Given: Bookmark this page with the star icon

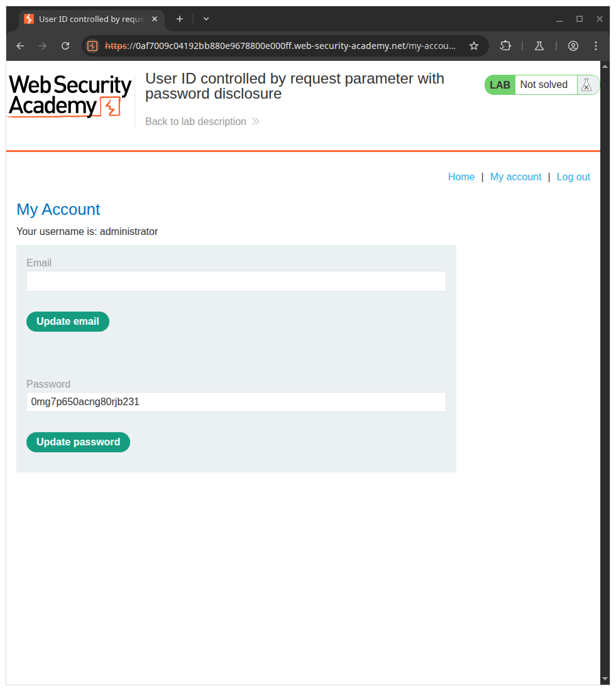Looking at the screenshot, I should (474, 46).
